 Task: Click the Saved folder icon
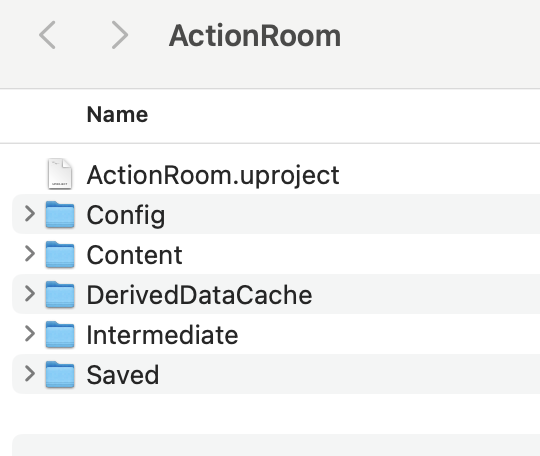[60, 374]
